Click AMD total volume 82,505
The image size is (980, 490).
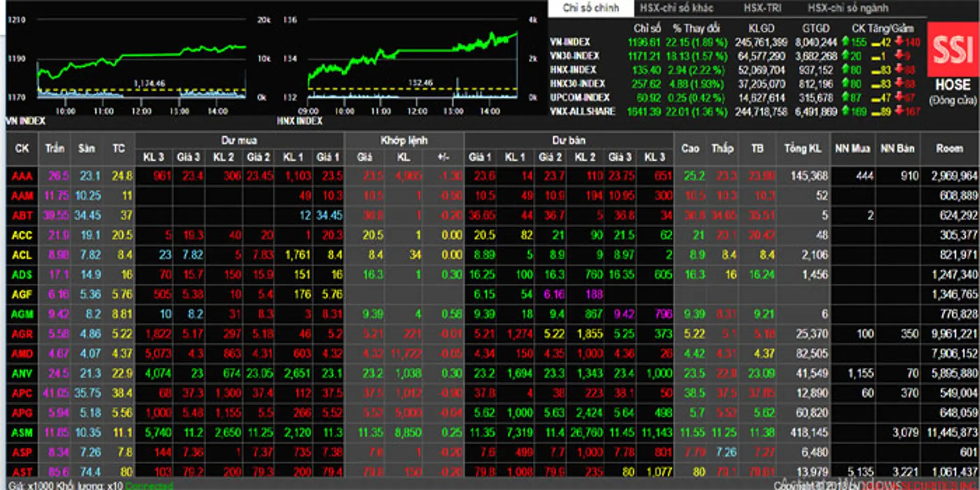pos(812,354)
